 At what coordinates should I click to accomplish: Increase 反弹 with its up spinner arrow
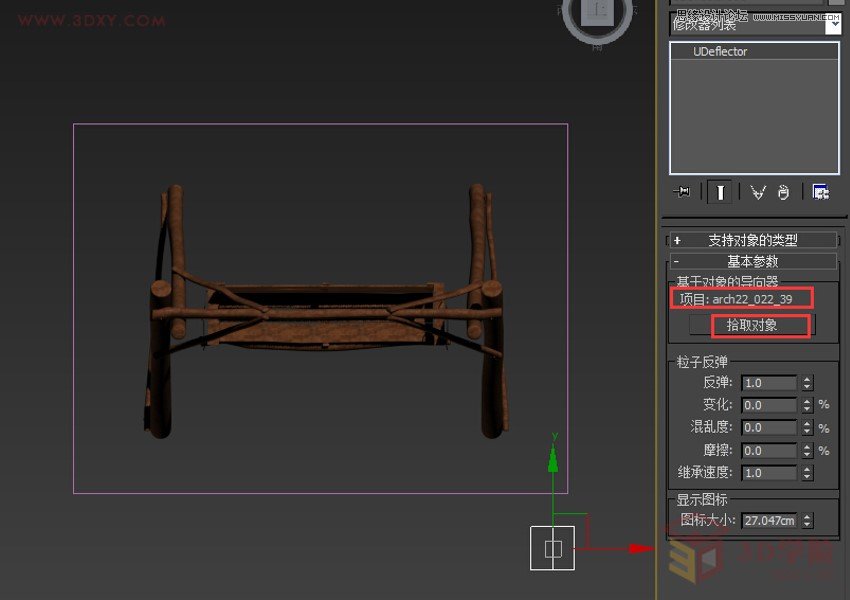[x=806, y=378]
